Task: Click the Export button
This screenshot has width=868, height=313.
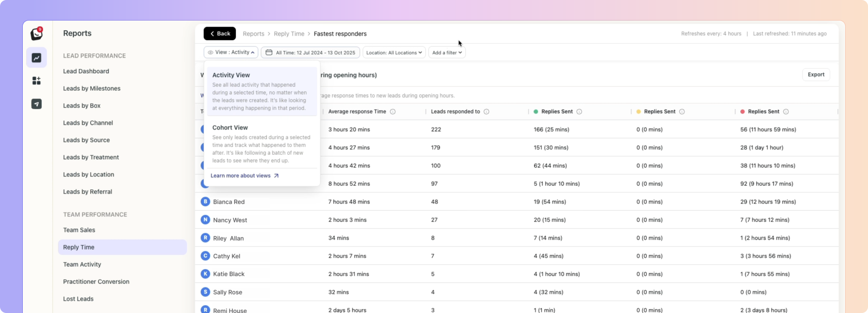Action: click(816, 75)
